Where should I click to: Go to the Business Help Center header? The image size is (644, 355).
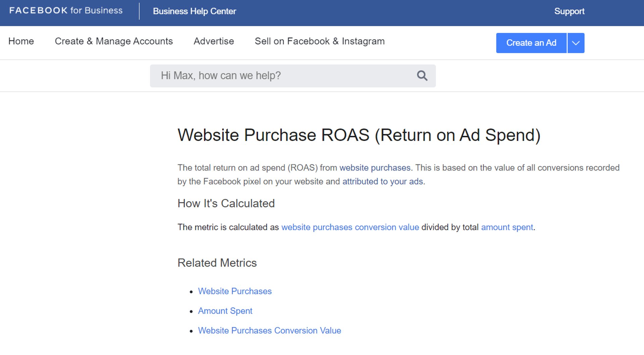[194, 11]
